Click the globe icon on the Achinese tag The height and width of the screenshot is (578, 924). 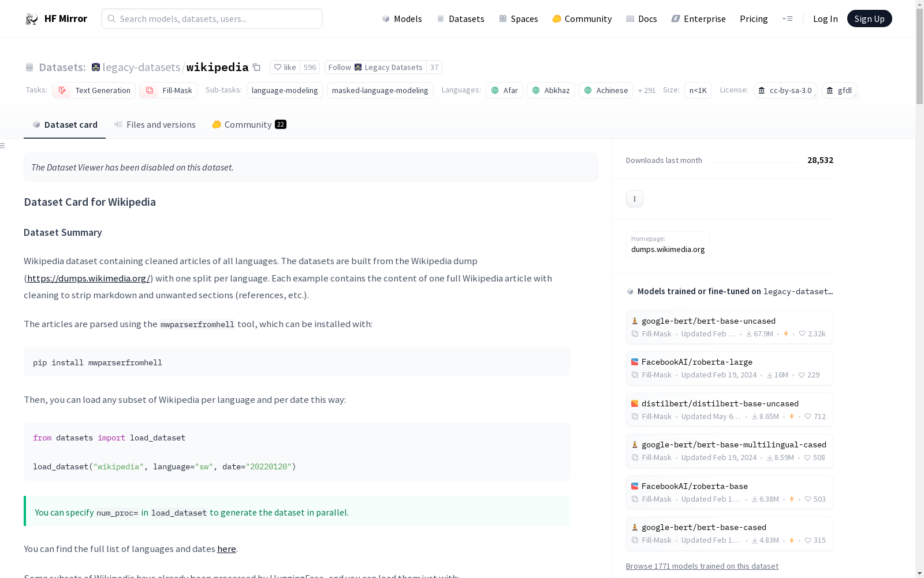[588, 90]
